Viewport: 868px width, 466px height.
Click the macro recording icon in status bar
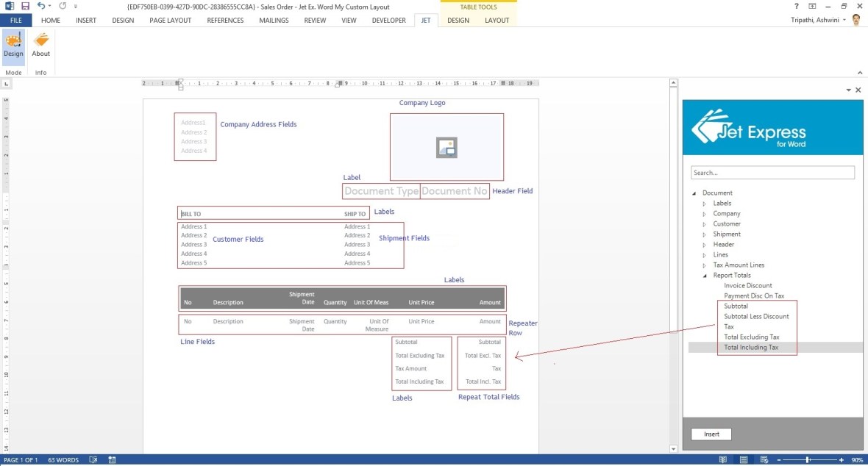point(111,459)
